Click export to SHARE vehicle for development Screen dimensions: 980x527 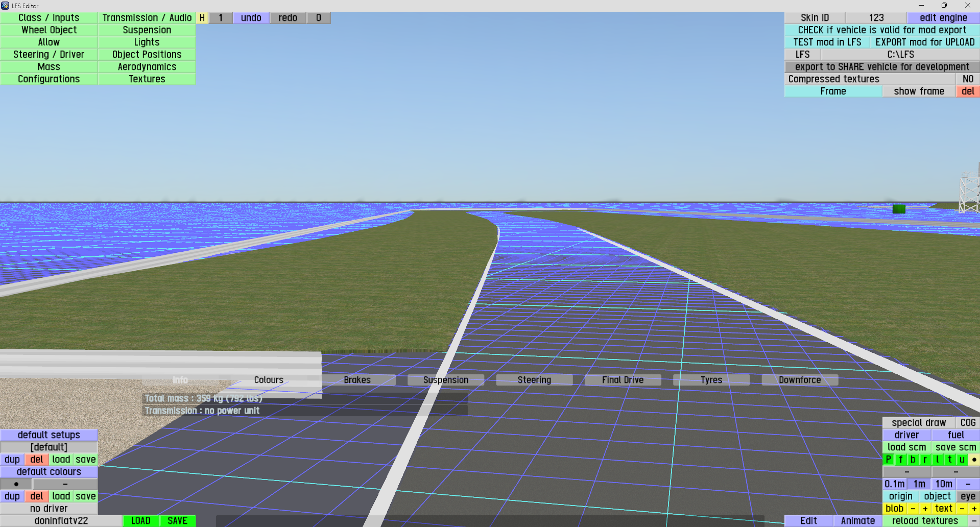(x=882, y=67)
